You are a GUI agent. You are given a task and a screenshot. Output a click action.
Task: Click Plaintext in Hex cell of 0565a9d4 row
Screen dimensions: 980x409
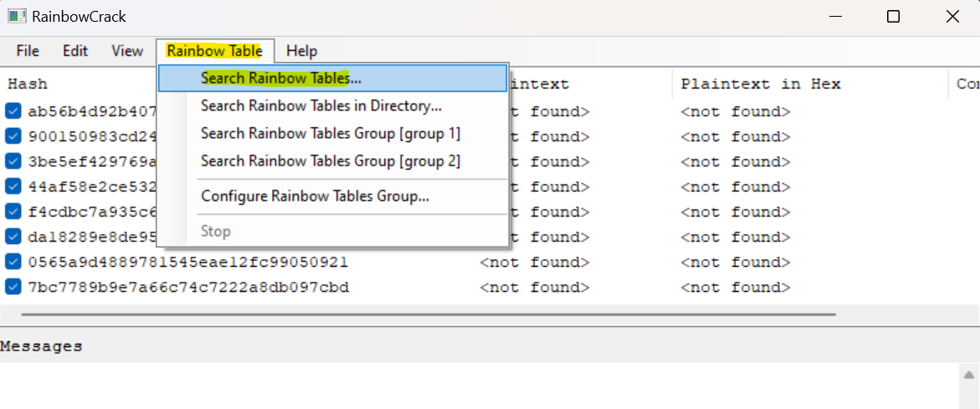click(736, 263)
